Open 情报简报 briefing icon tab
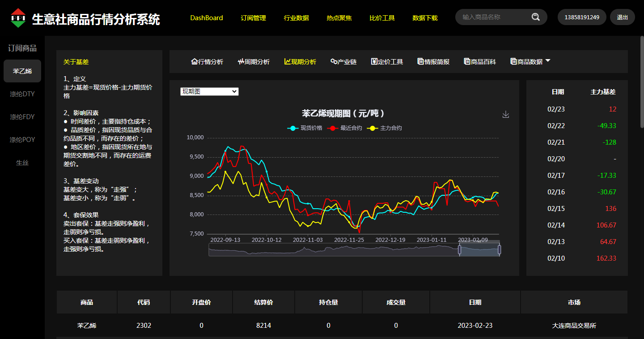The height and width of the screenshot is (339, 644). [433, 62]
